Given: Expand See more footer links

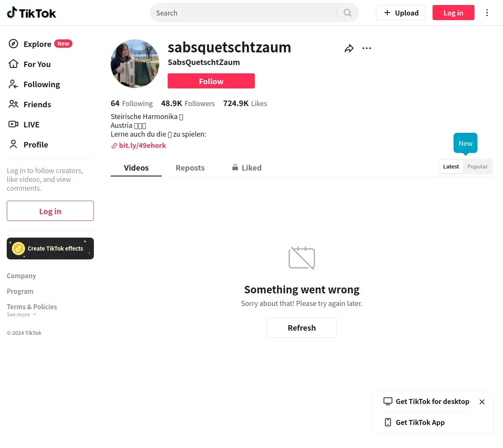Looking at the screenshot, I should pos(21,315).
